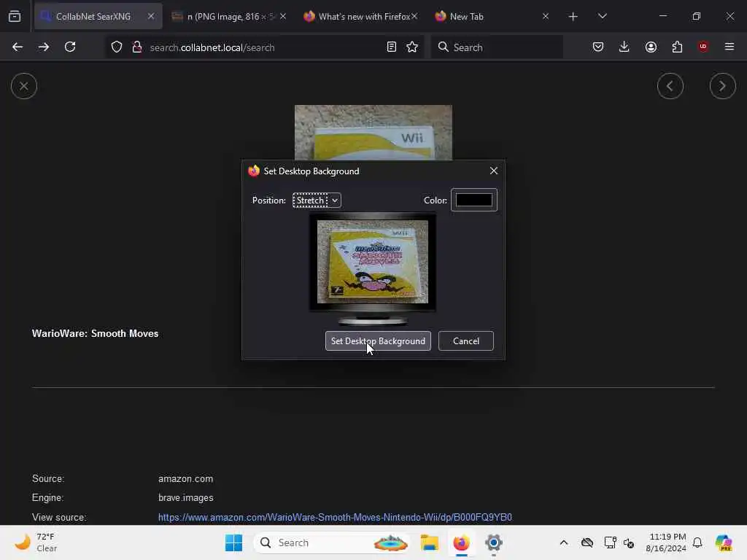Screen dimensions: 747x560
Task: Toggle reader view icon in address bar
Action: click(391, 47)
